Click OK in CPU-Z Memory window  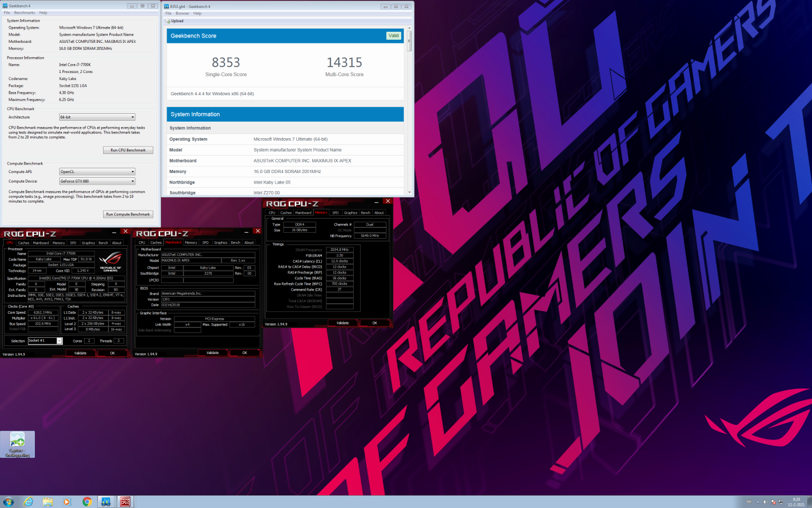tap(375, 323)
